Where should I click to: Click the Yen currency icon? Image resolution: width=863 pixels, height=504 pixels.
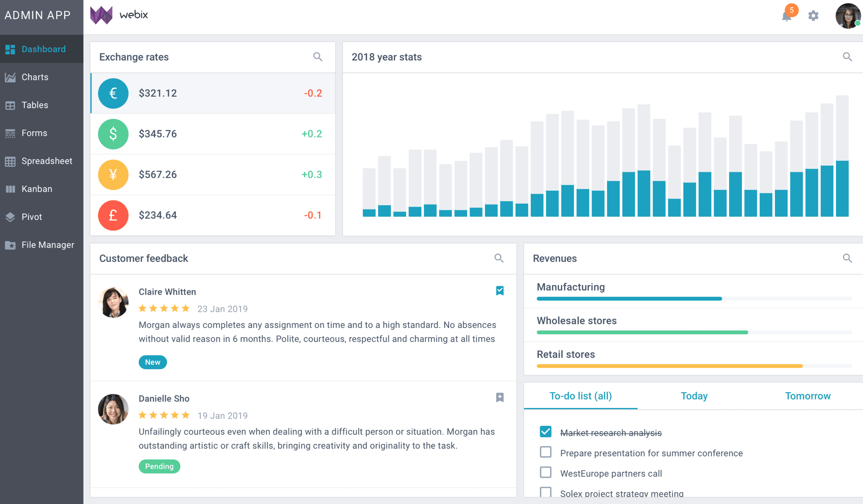[x=113, y=175]
